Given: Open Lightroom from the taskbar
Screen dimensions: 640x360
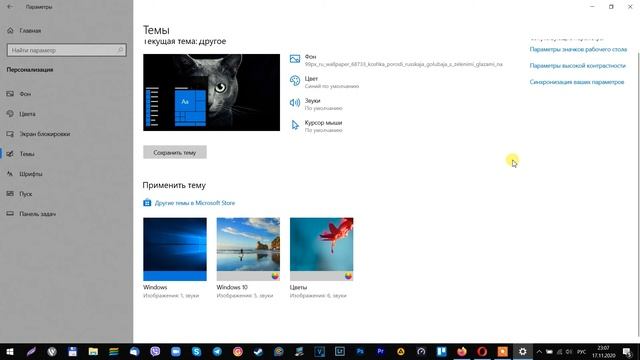Looking at the screenshot, I should tap(340, 351).
